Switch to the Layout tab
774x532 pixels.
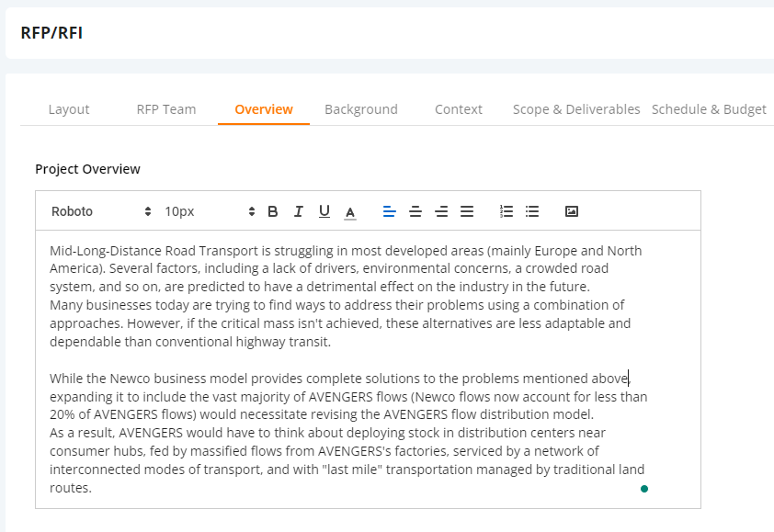pos(69,109)
